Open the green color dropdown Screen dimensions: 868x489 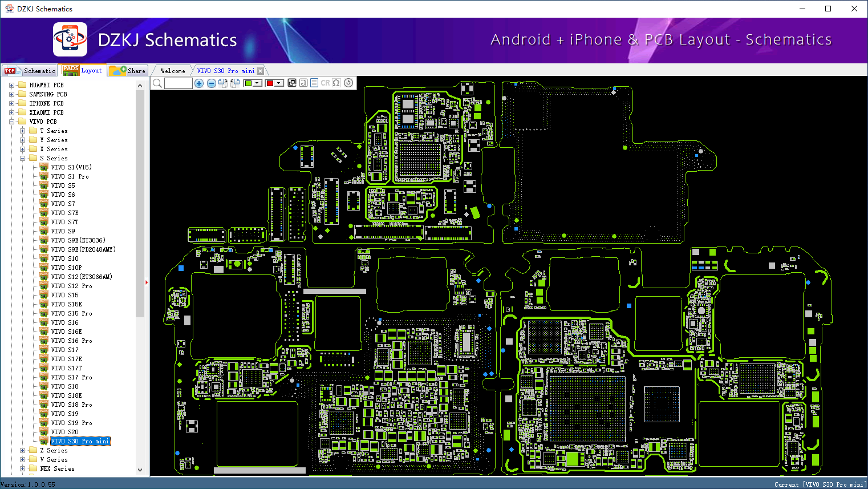coord(258,83)
